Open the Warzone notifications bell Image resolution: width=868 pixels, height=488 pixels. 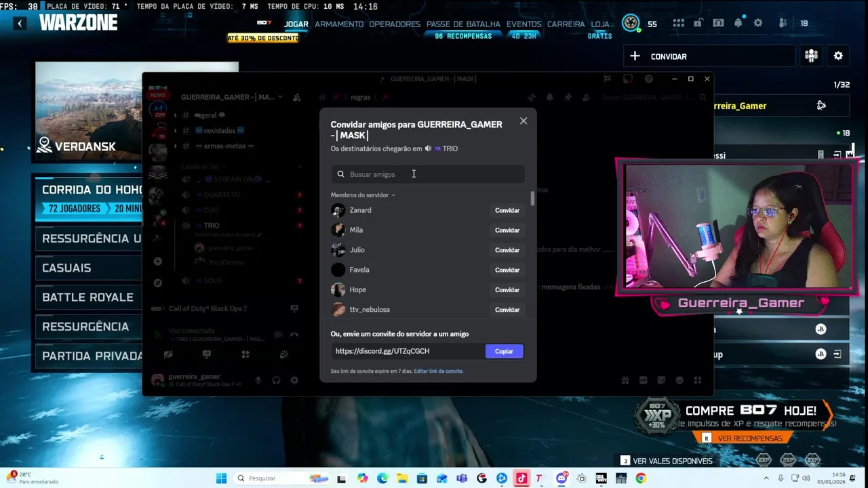coord(738,23)
